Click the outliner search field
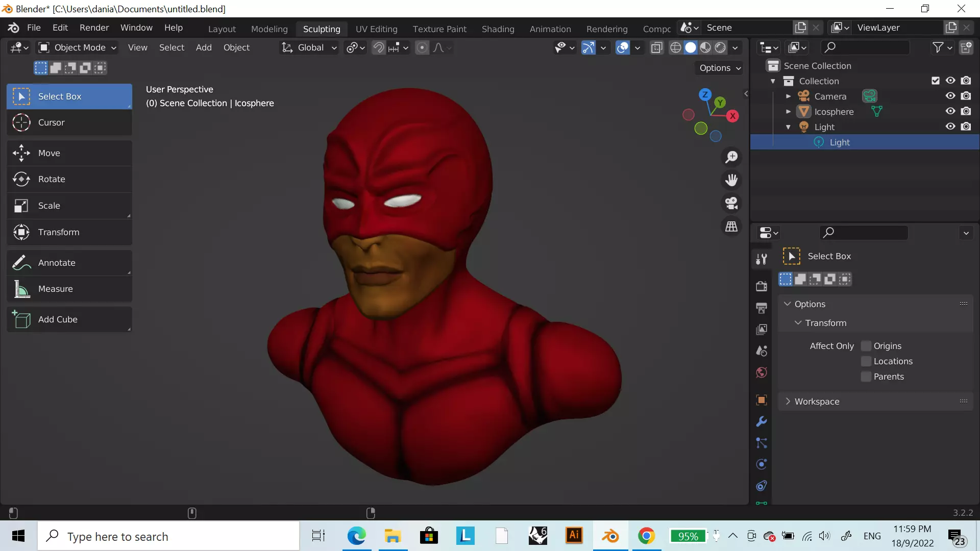This screenshot has height=551, width=980. tap(865, 47)
